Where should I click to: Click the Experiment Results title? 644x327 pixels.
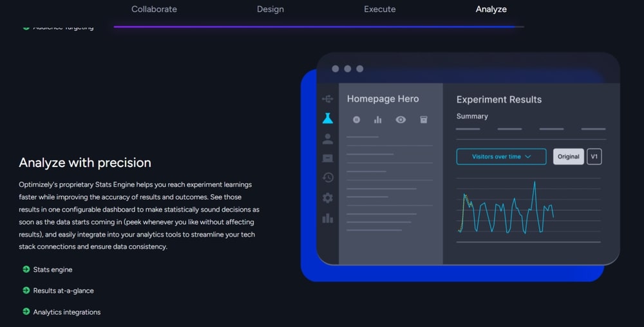pyautogui.click(x=499, y=99)
